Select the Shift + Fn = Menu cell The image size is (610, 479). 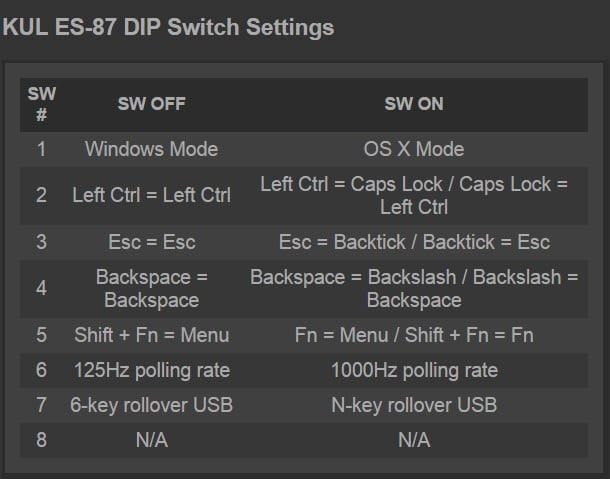(x=151, y=335)
